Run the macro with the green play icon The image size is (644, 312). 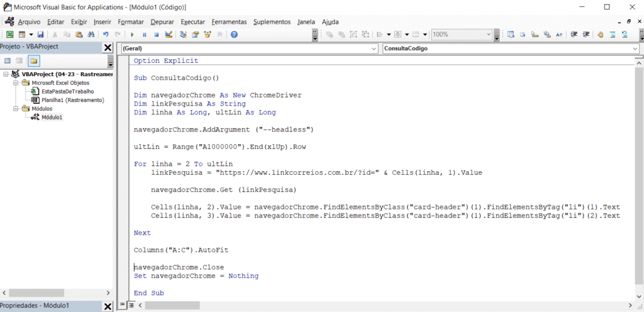pyautogui.click(x=132, y=35)
